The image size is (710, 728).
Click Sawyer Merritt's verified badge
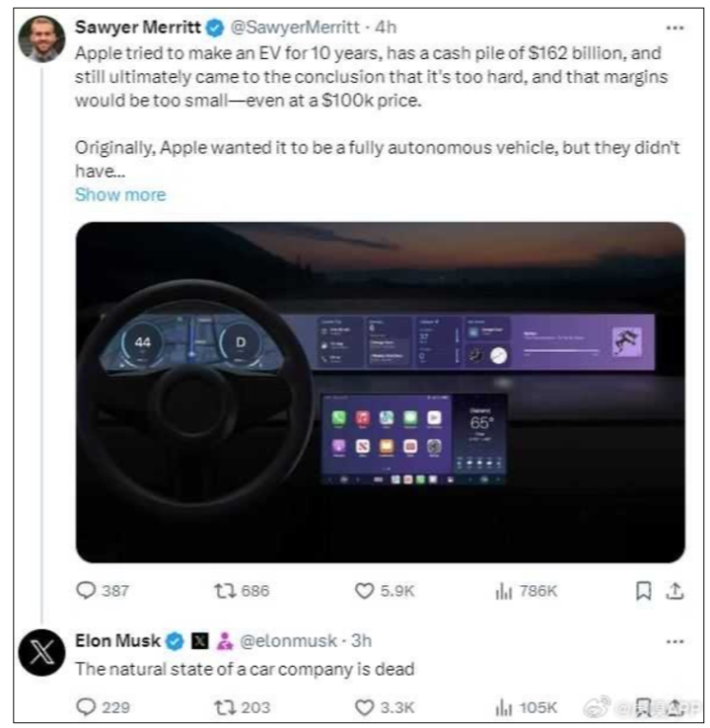point(215,28)
